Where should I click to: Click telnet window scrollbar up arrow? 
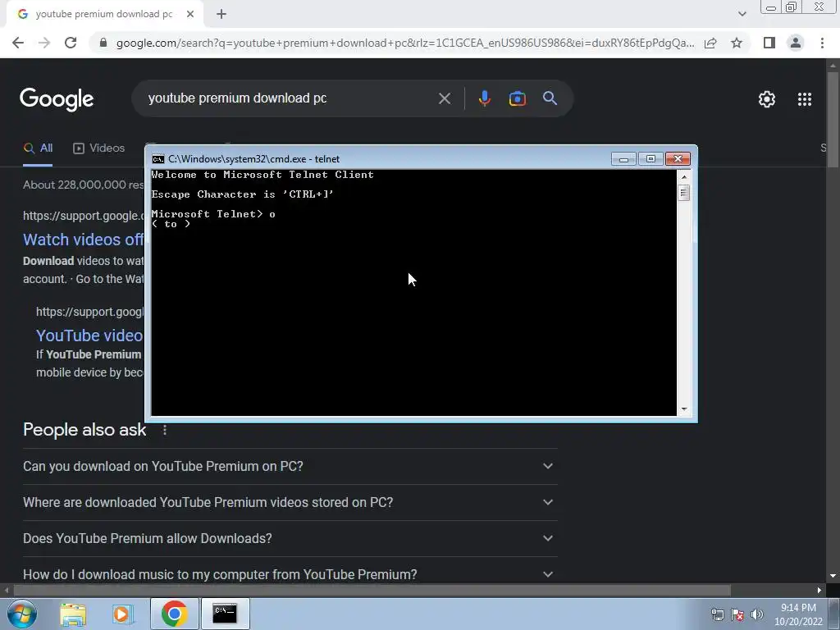click(683, 176)
